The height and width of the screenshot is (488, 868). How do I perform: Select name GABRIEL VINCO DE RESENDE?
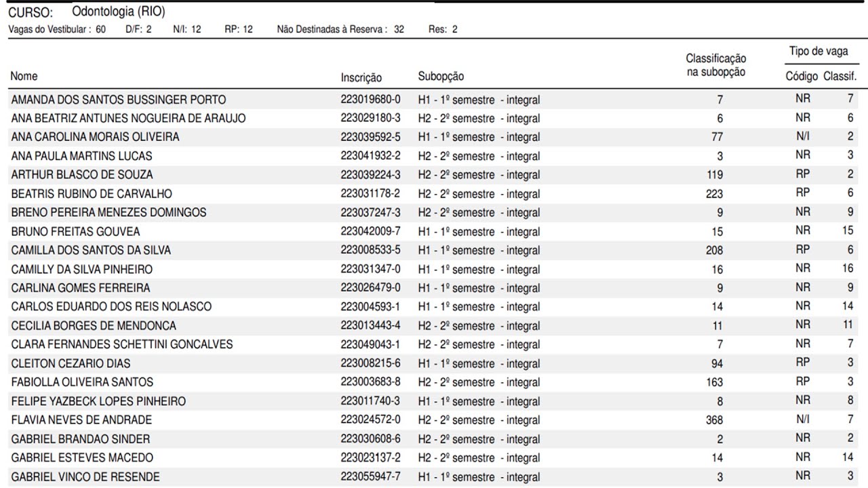(85, 476)
